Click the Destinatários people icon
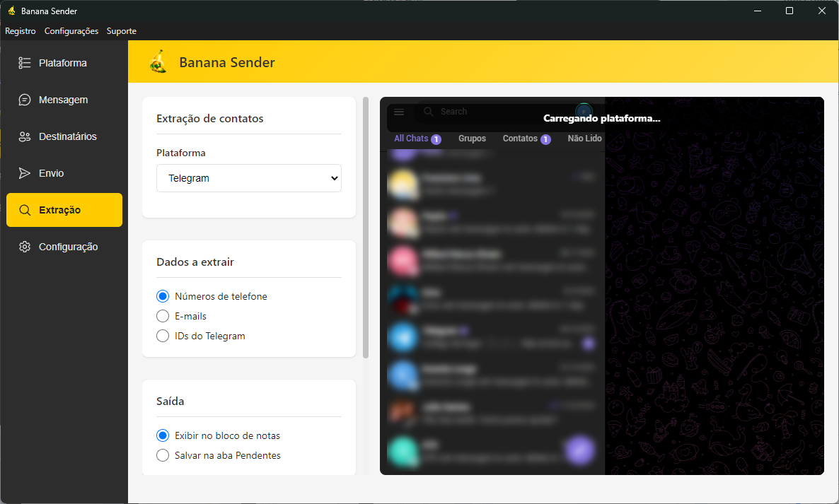The height and width of the screenshot is (504, 839). (25, 136)
